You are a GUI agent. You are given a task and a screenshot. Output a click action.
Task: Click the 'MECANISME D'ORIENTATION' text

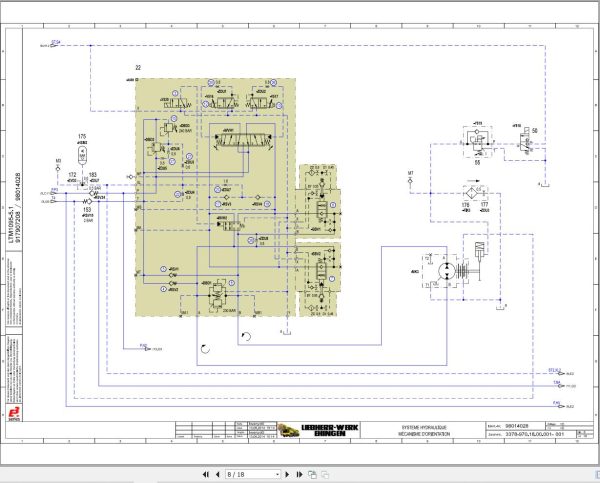coord(424,434)
